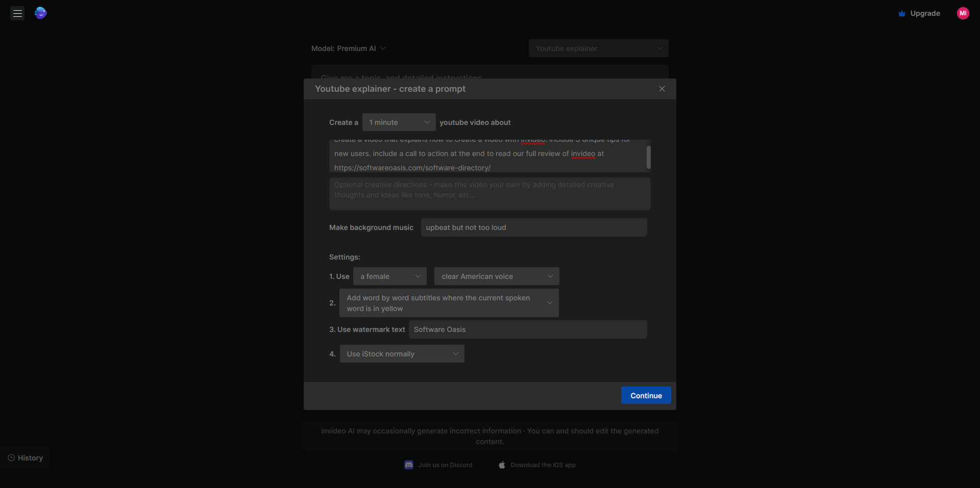This screenshot has height=488, width=980.
Task: Expand the word by word subtitles dropdown
Action: (449, 303)
